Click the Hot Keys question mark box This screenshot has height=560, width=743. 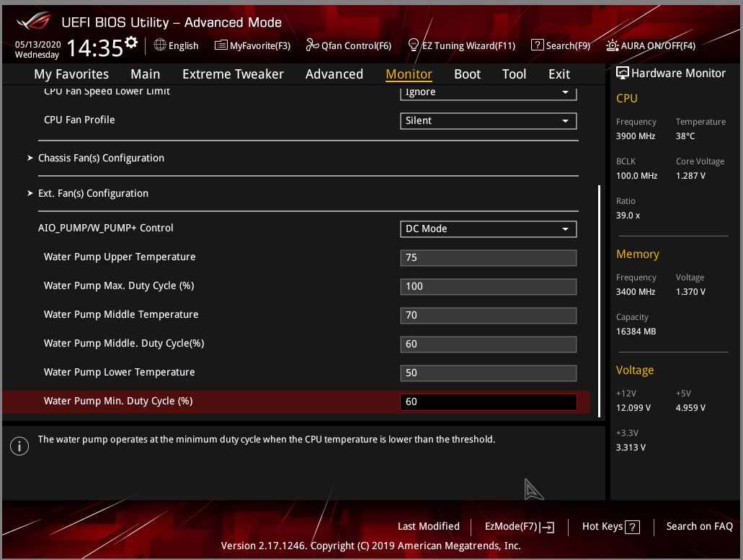coord(632,527)
